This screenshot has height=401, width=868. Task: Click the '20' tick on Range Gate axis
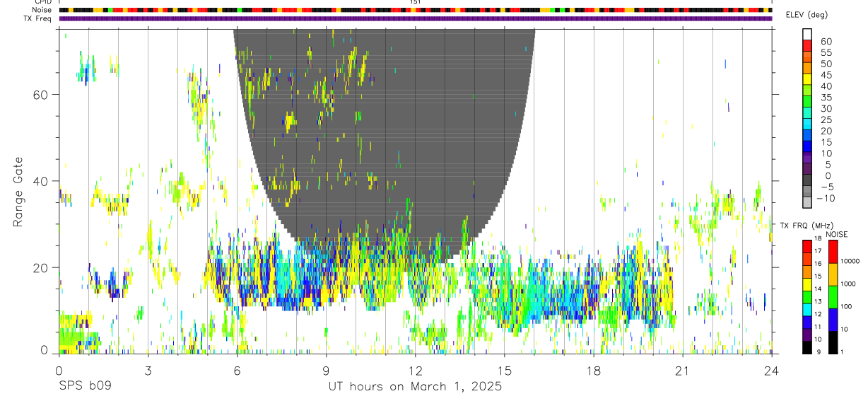pyautogui.click(x=40, y=268)
